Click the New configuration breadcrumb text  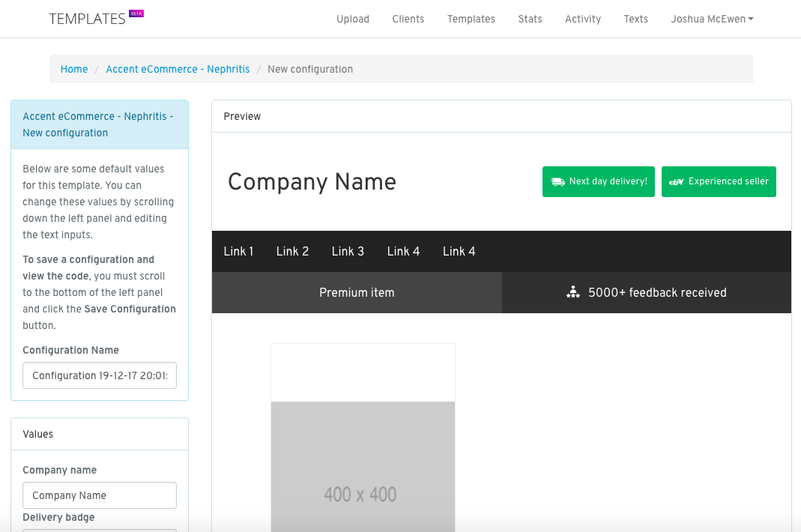(310, 69)
